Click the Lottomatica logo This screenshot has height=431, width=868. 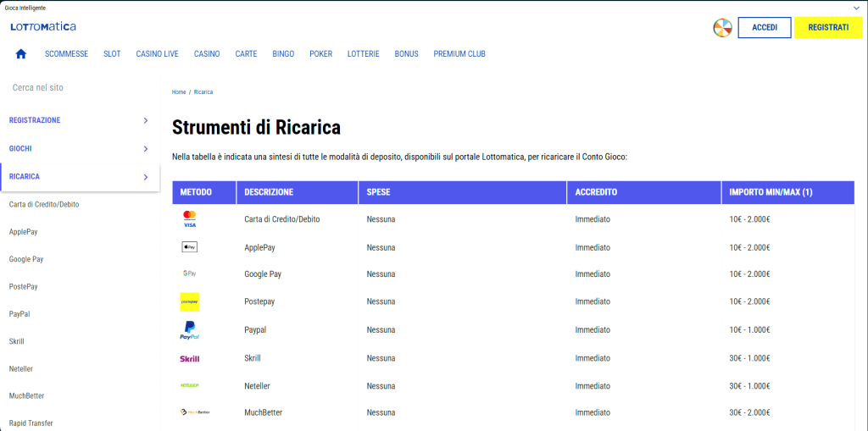[x=43, y=27]
